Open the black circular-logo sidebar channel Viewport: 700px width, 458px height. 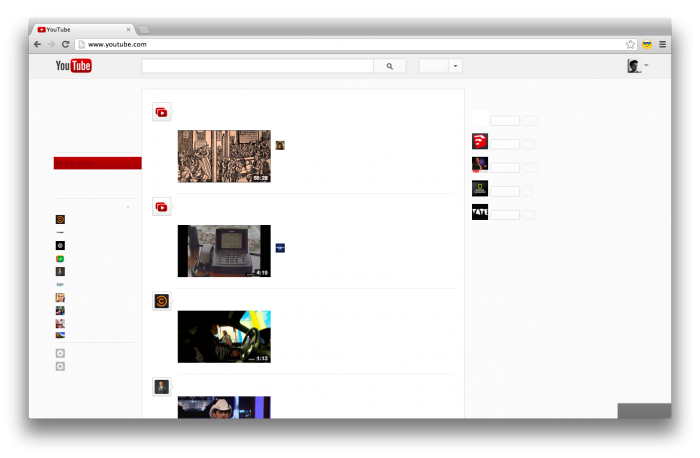(60, 246)
